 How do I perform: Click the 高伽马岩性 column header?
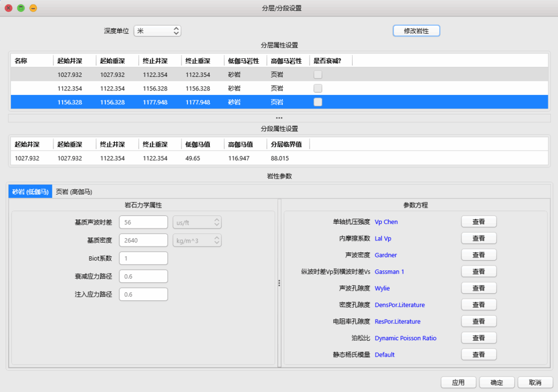point(288,61)
